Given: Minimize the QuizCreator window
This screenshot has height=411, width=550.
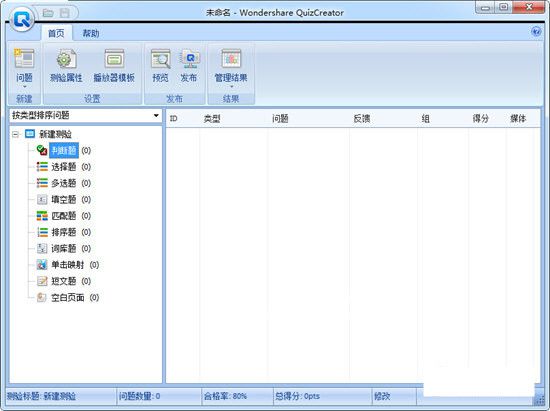Looking at the screenshot, I should point(485,7).
